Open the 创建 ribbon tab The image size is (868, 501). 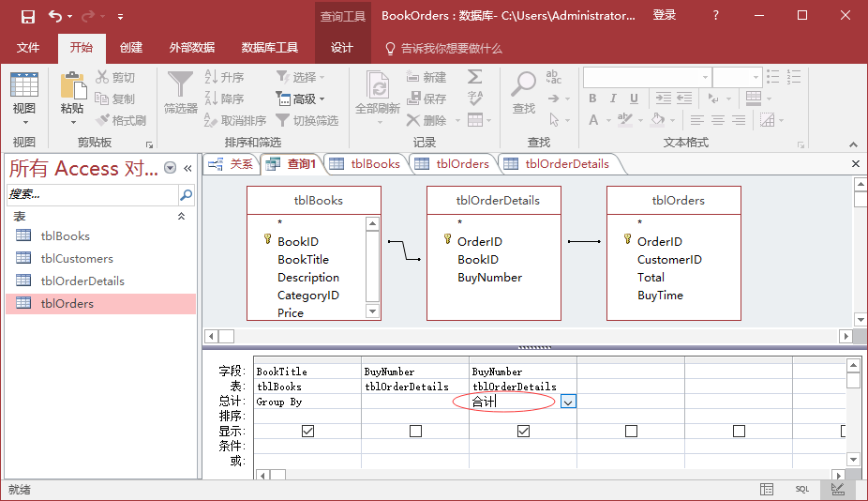click(131, 48)
